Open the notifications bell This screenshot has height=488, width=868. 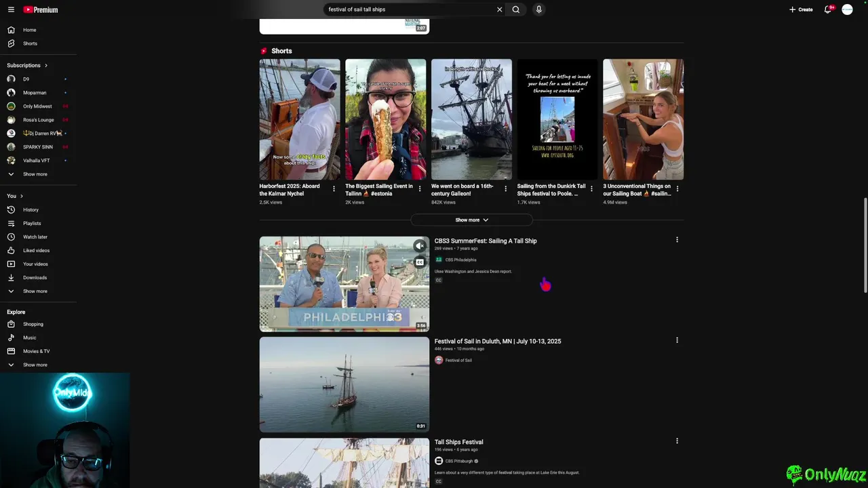click(x=828, y=9)
